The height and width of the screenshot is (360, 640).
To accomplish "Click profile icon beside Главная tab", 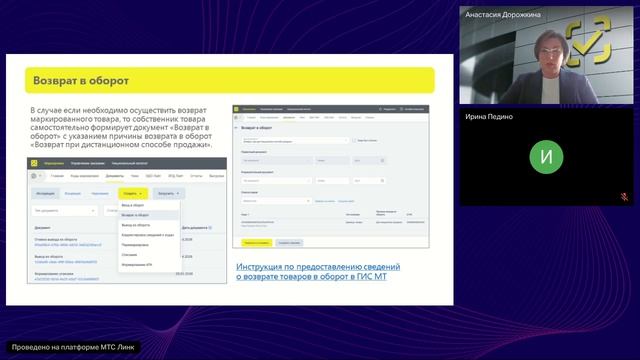I will (x=34, y=176).
